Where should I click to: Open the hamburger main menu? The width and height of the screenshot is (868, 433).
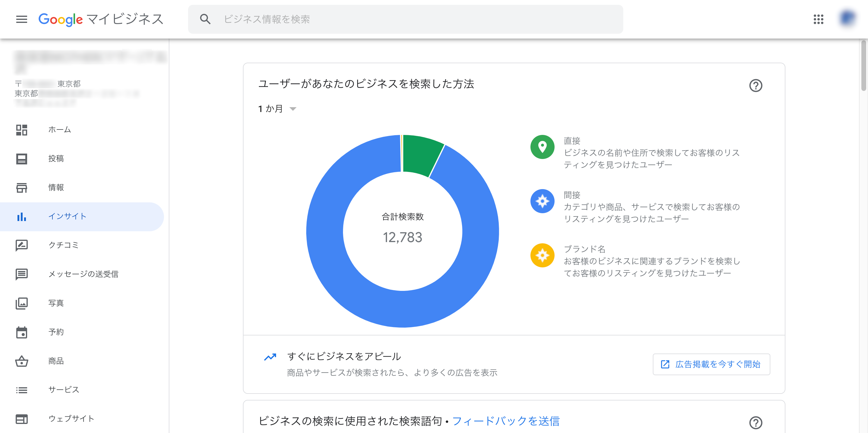click(22, 19)
